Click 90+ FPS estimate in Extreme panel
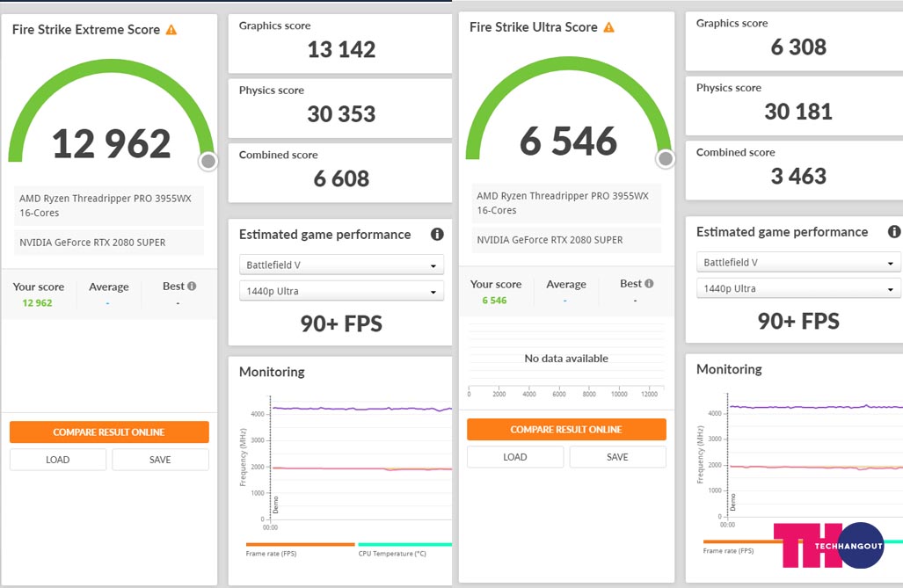 click(341, 323)
